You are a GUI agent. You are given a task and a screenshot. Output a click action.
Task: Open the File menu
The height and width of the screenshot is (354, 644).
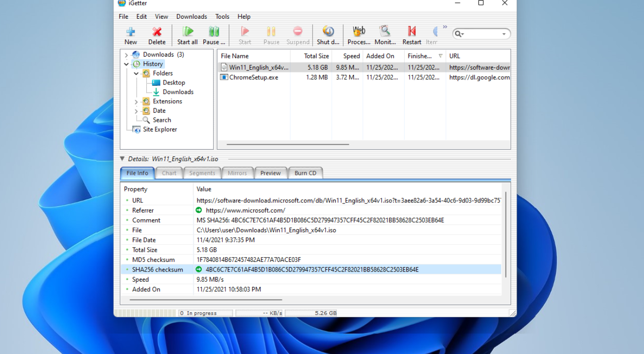pos(124,16)
